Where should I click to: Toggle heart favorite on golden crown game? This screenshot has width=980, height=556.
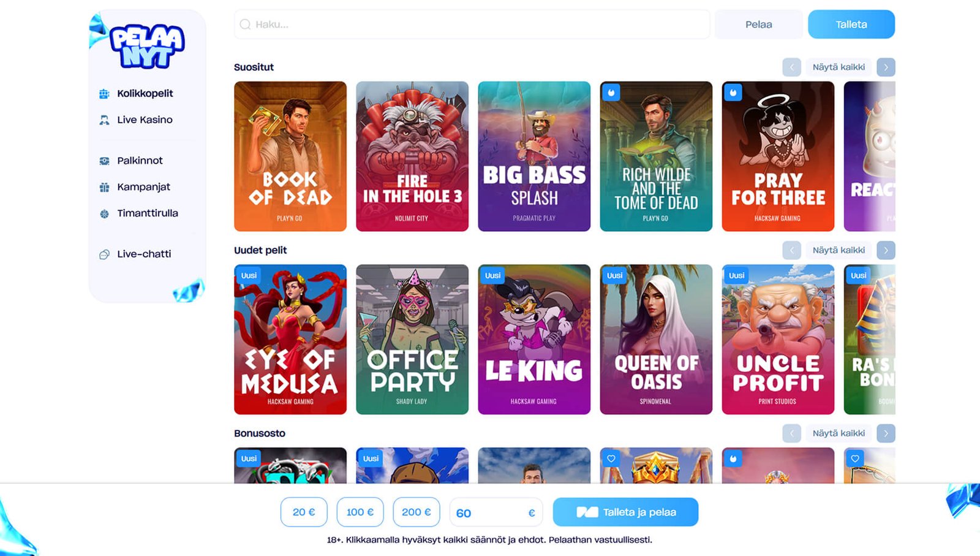coord(611,458)
